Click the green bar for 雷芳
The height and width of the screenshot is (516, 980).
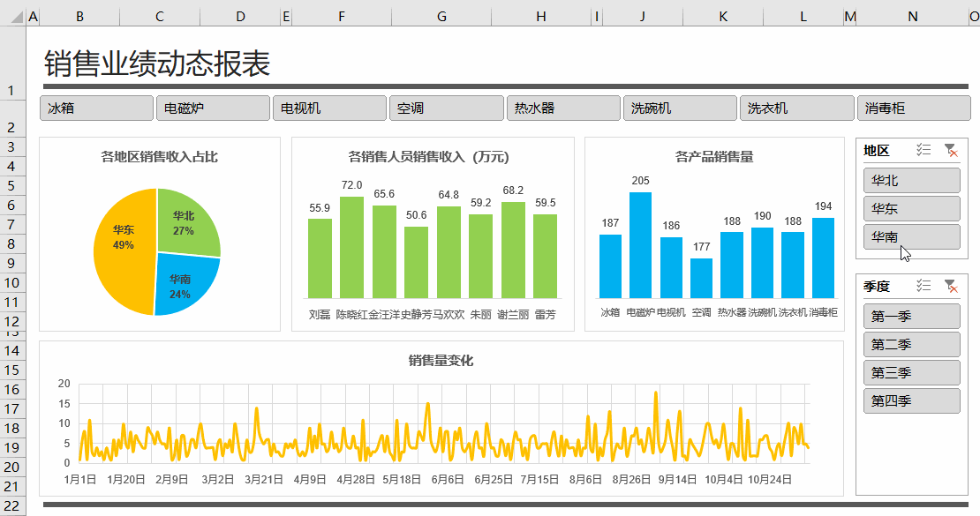(545, 256)
